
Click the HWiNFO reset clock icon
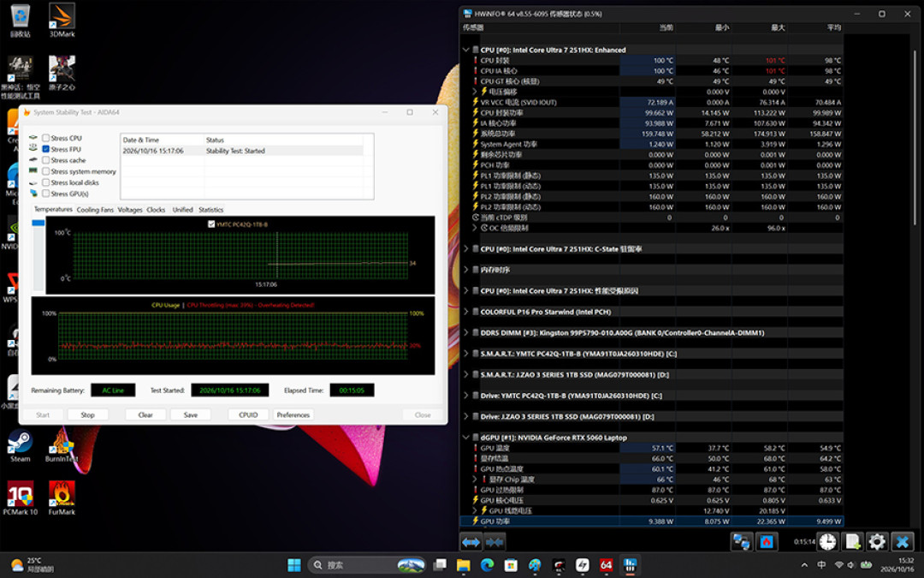tap(827, 541)
